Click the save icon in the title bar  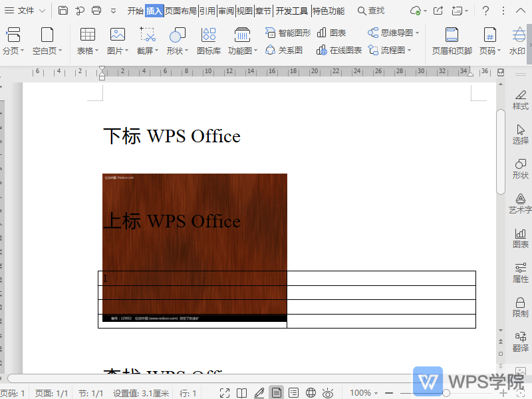tap(63, 11)
